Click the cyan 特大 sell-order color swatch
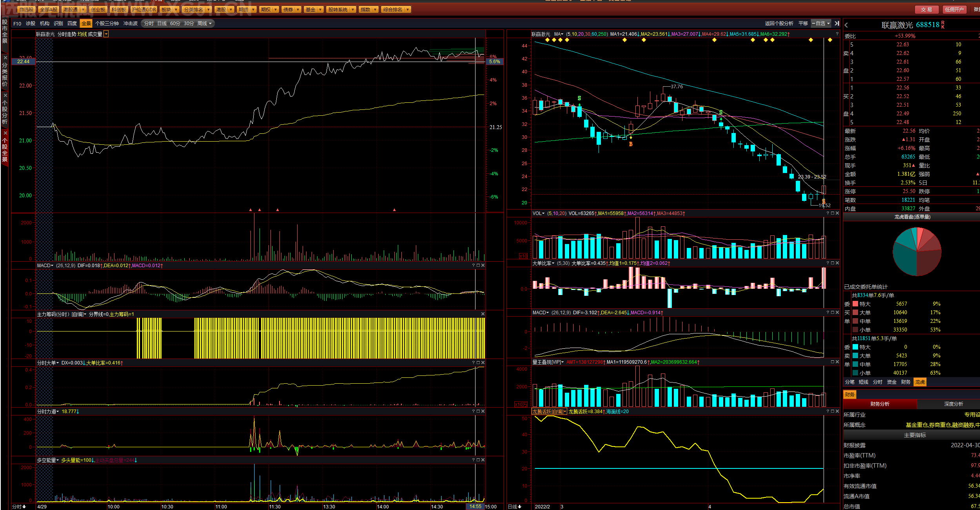Viewport: 980px width, 510px height. (x=855, y=347)
